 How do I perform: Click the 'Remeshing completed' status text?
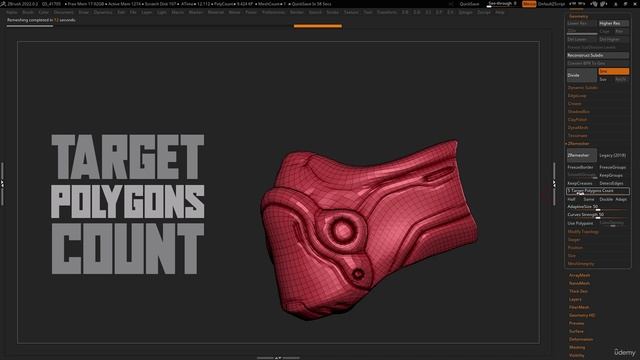coord(41,20)
